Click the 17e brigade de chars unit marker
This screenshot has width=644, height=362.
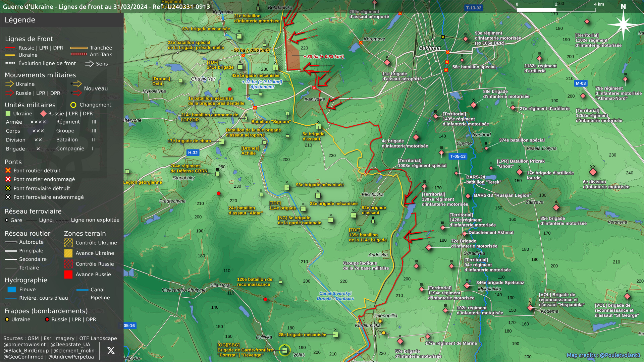click(x=221, y=141)
